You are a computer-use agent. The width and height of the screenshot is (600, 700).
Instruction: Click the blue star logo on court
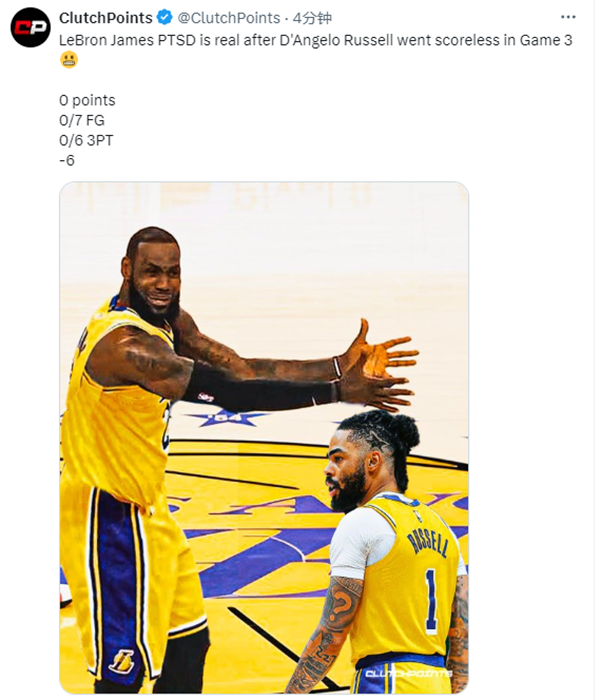pyautogui.click(x=228, y=418)
